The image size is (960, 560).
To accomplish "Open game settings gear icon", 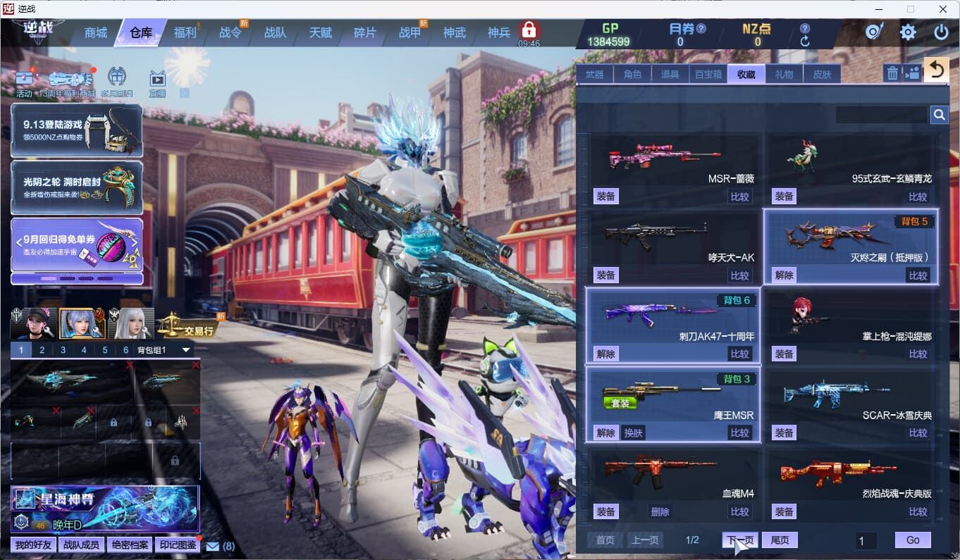I will (908, 32).
